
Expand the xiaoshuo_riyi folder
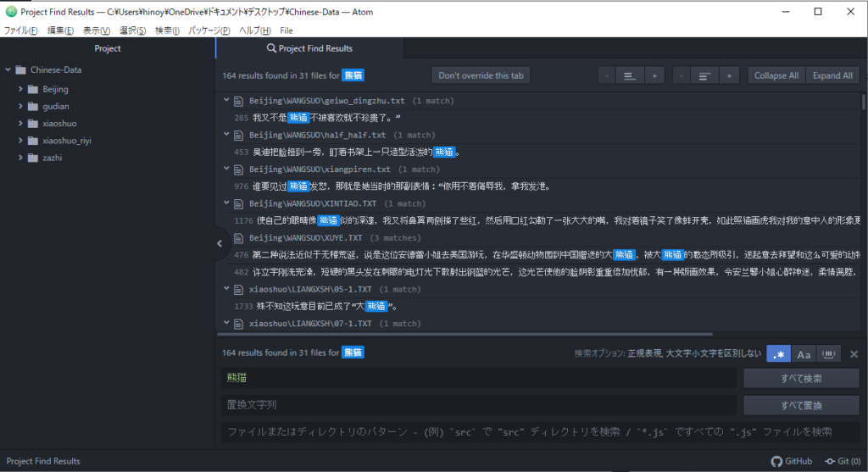(x=20, y=140)
